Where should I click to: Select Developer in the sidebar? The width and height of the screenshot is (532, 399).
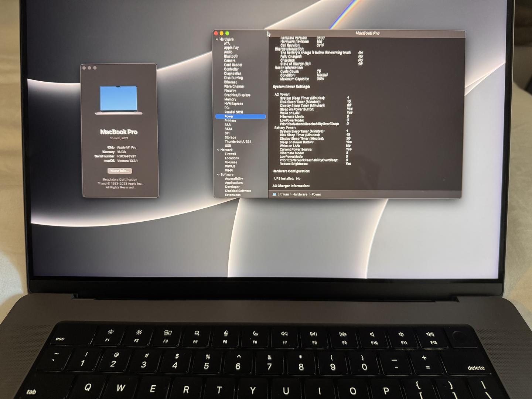coord(232,187)
